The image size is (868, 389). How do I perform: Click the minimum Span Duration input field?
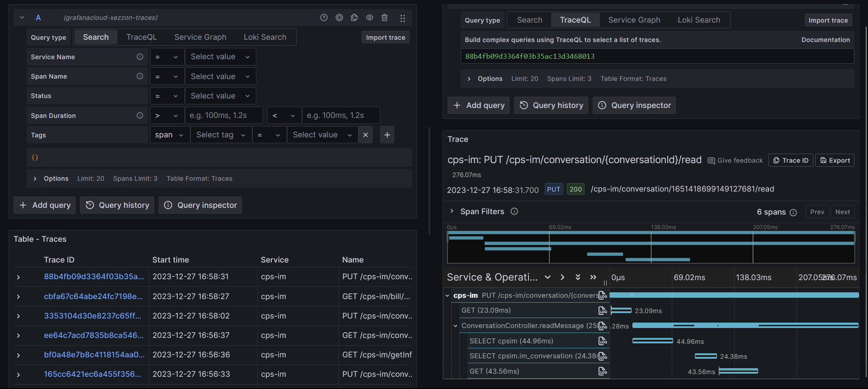pyautogui.click(x=224, y=116)
